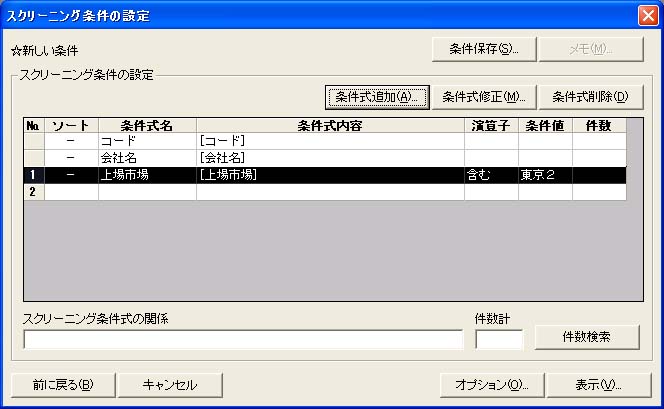Click the 含む operator cell
The height and width of the screenshot is (409, 664).
point(490,175)
